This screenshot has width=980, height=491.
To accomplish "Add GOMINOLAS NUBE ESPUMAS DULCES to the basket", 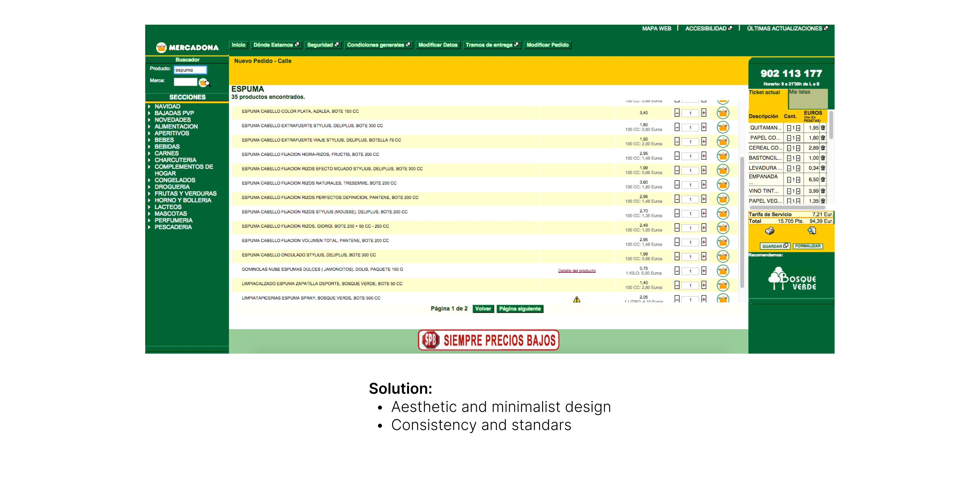I will point(722,271).
